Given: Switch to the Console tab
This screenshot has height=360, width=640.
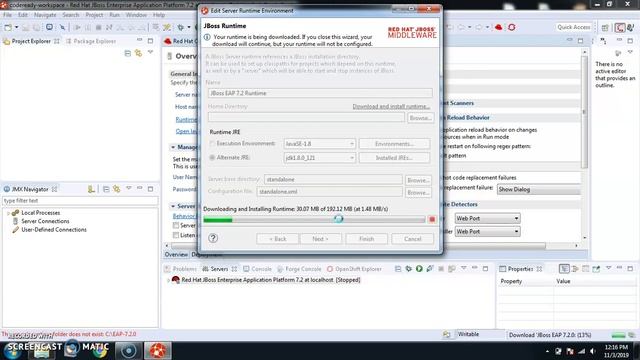Looking at the screenshot, I should [258, 269].
